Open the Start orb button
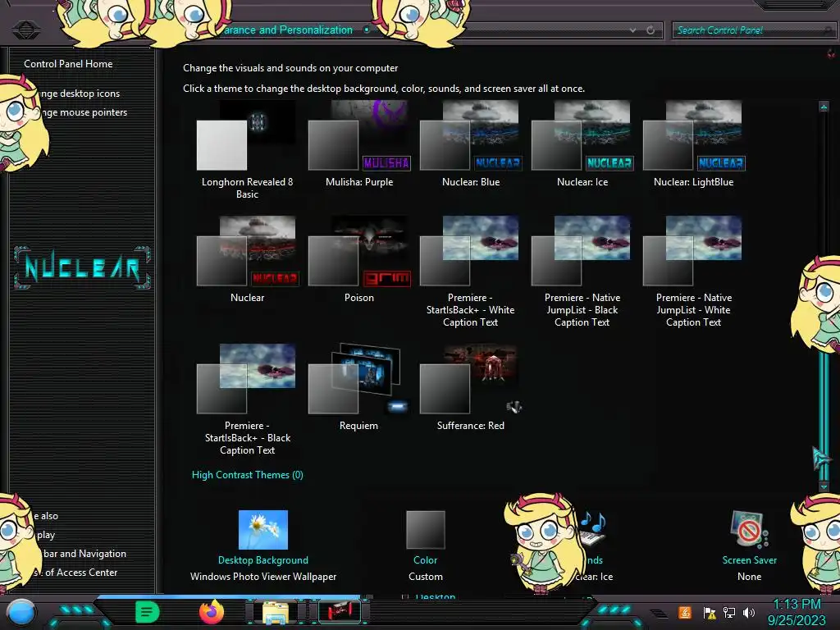The height and width of the screenshot is (630, 840). pos(21,612)
